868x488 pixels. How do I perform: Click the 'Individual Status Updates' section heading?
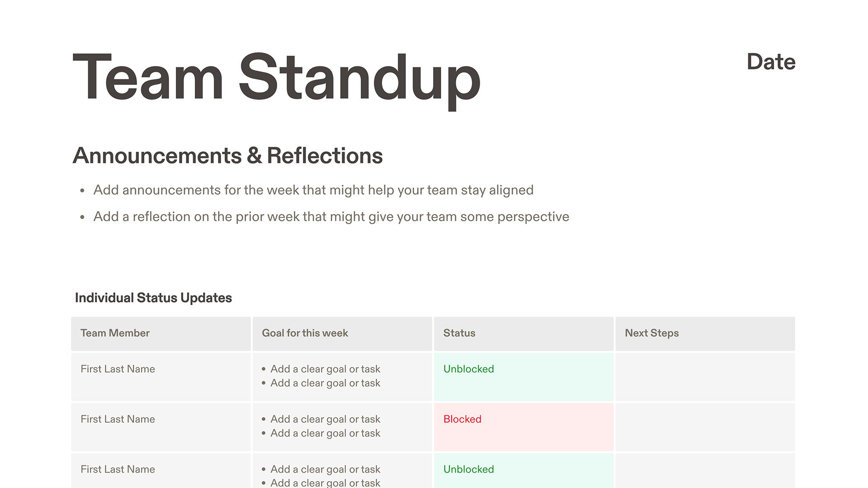click(153, 297)
